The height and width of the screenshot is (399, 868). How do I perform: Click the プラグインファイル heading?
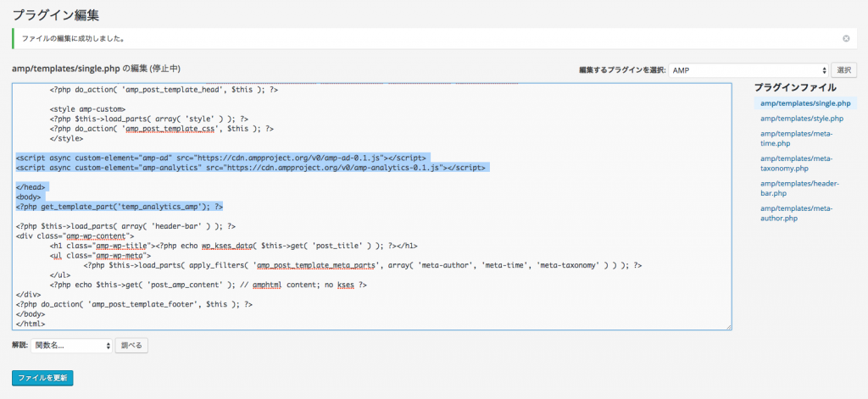point(795,87)
